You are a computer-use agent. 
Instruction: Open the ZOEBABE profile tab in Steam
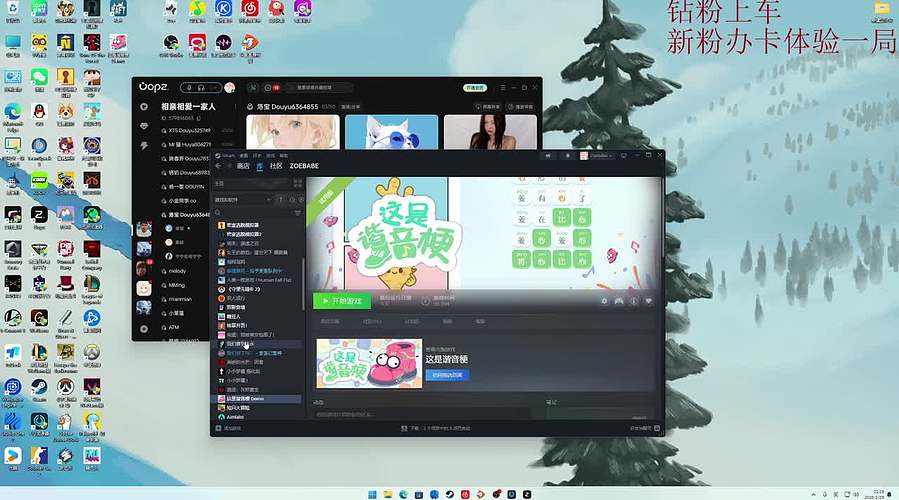(304, 166)
